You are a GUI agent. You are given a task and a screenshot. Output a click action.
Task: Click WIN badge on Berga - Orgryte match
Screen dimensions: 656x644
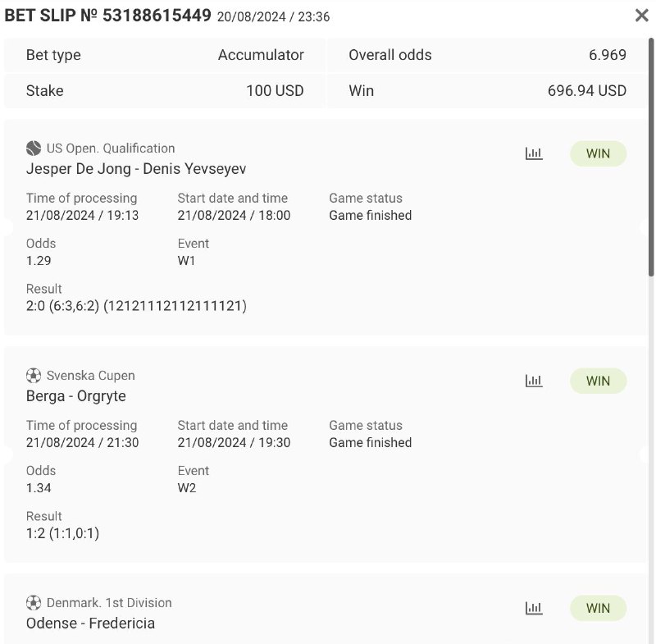point(598,381)
